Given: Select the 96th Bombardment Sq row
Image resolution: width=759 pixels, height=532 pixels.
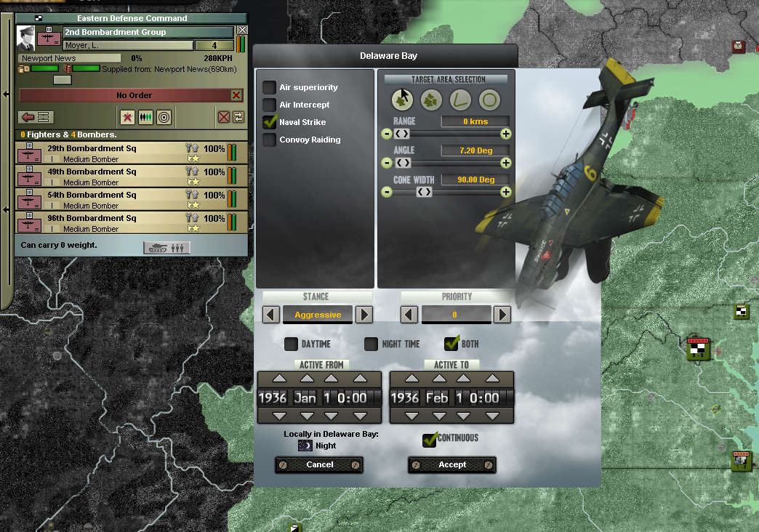Looking at the screenshot, I should (132, 222).
